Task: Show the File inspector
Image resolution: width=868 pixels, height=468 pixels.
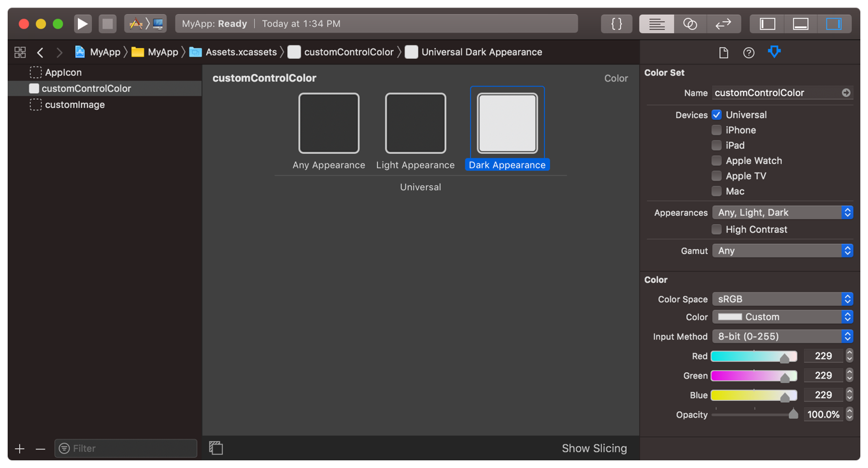Action: pos(724,52)
